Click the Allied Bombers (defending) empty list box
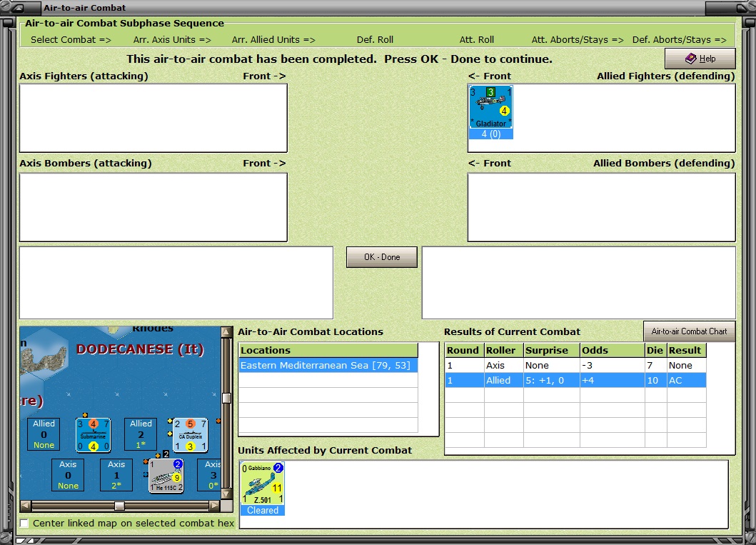Screen dimensions: 756x545 point(602,207)
